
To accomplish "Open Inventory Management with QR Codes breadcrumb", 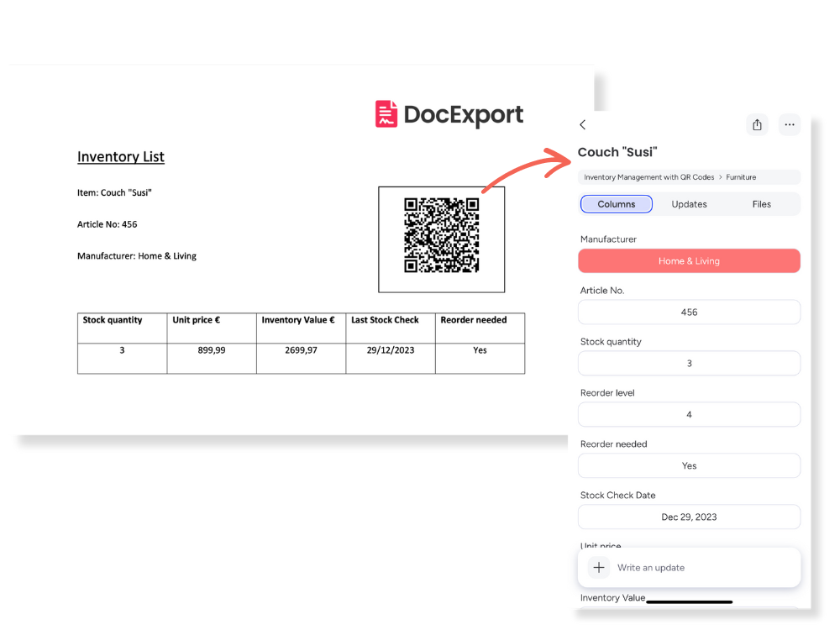I will click(648, 177).
